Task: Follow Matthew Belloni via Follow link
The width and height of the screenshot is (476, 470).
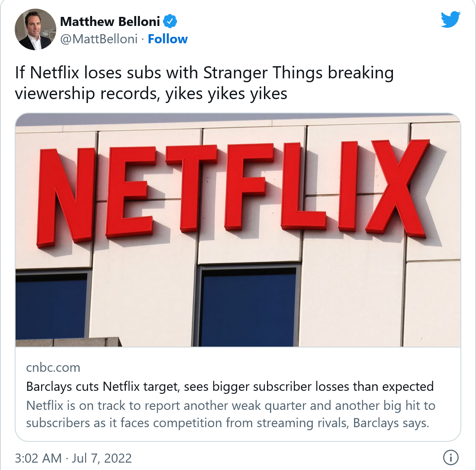Action: click(x=167, y=39)
